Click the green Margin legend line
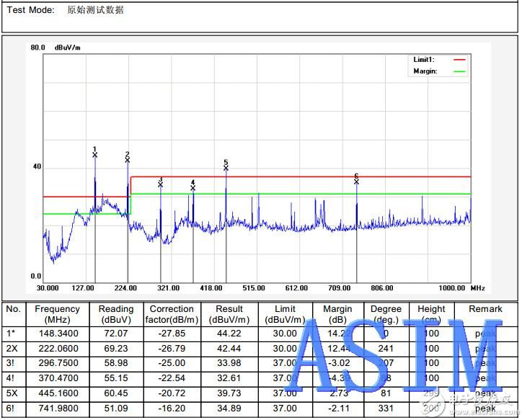 tap(459, 71)
